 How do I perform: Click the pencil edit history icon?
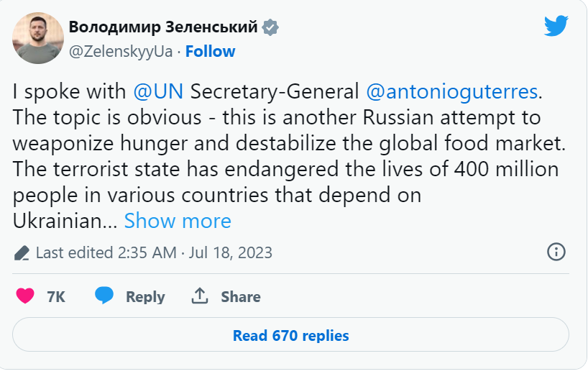[x=22, y=253]
